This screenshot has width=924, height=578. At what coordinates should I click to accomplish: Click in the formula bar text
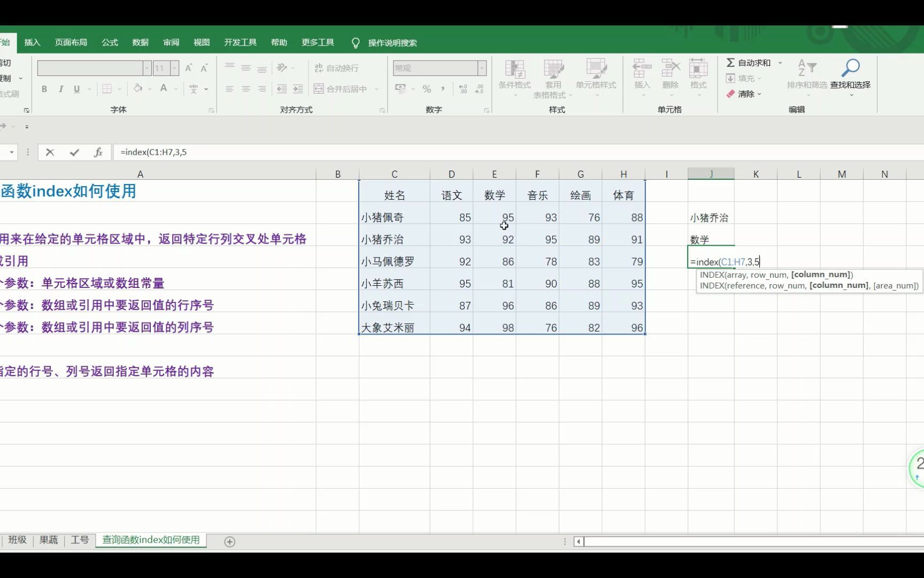[x=153, y=153]
